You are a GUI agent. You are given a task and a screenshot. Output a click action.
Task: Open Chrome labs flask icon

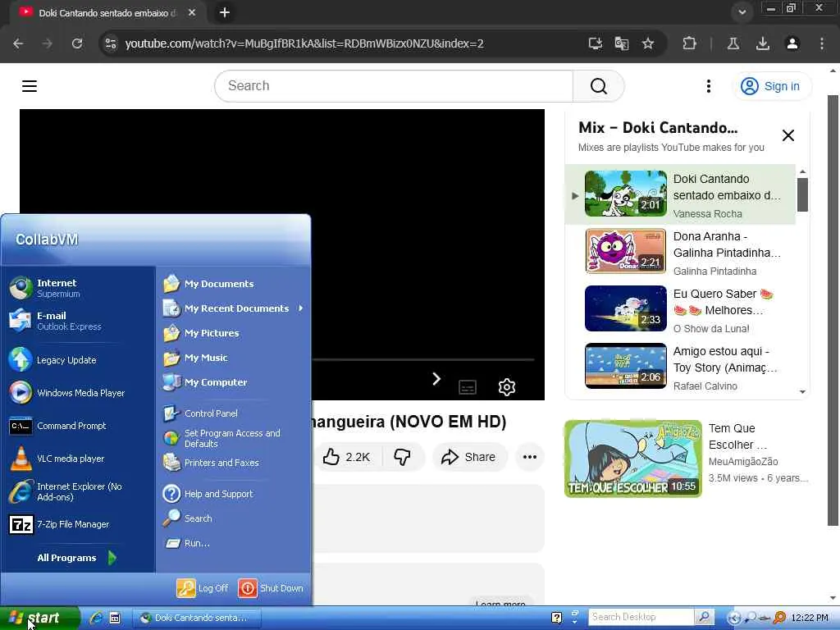(x=733, y=43)
